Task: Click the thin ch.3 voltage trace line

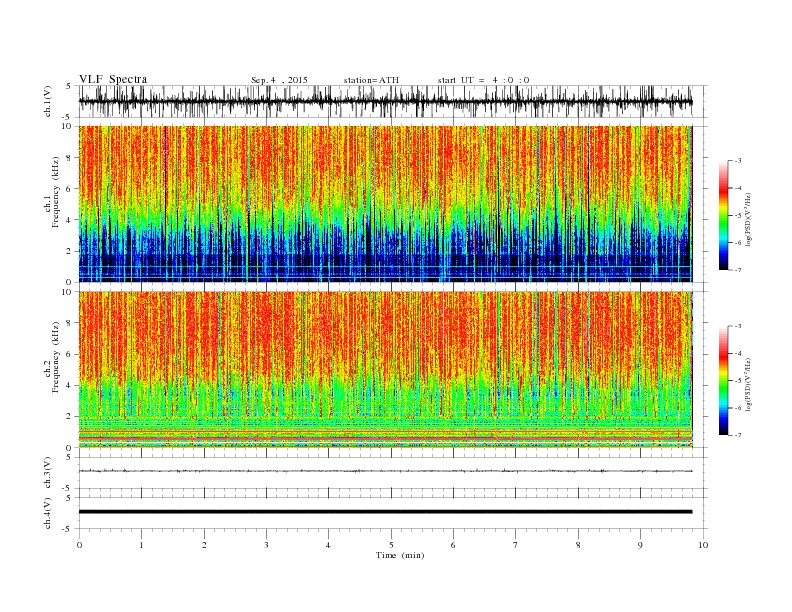Action: (x=385, y=471)
